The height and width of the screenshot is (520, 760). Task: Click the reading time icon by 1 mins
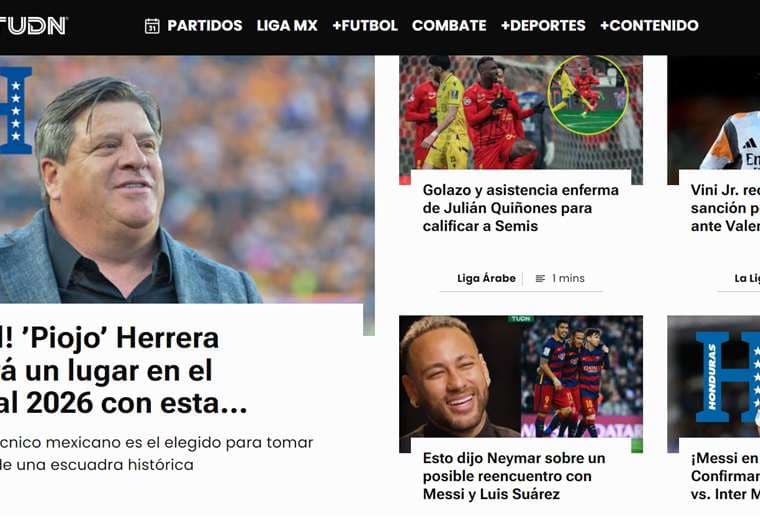click(x=540, y=279)
